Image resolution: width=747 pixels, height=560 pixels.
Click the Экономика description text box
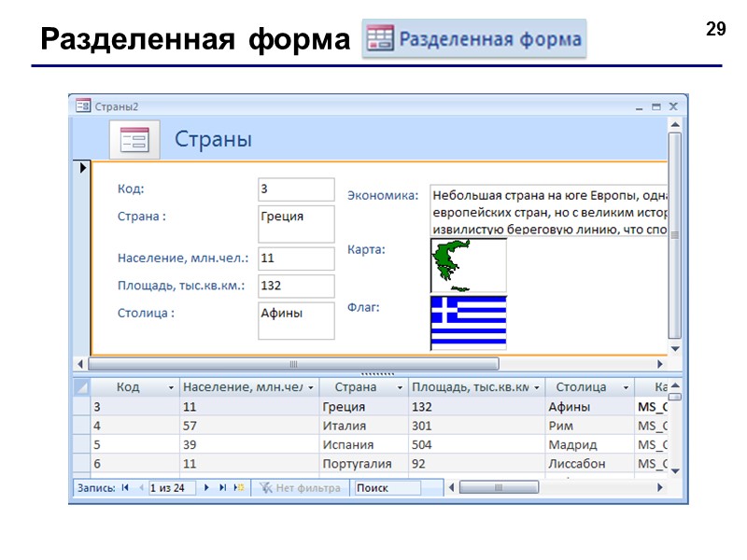549,210
